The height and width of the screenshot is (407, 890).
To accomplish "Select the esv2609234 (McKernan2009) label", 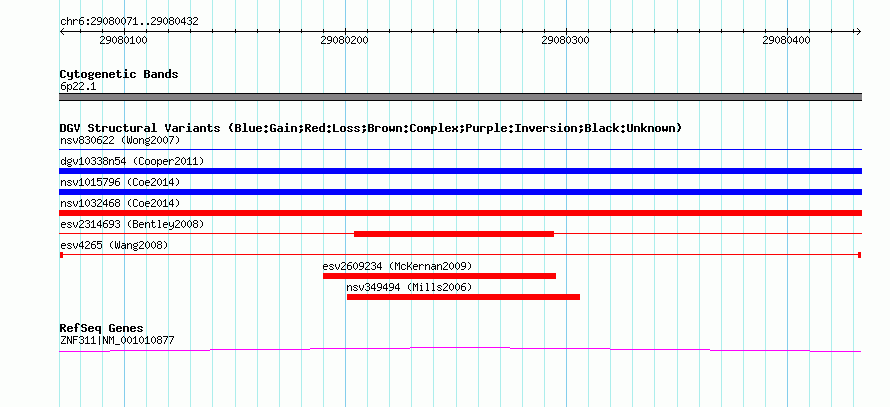I will click(x=397, y=266).
